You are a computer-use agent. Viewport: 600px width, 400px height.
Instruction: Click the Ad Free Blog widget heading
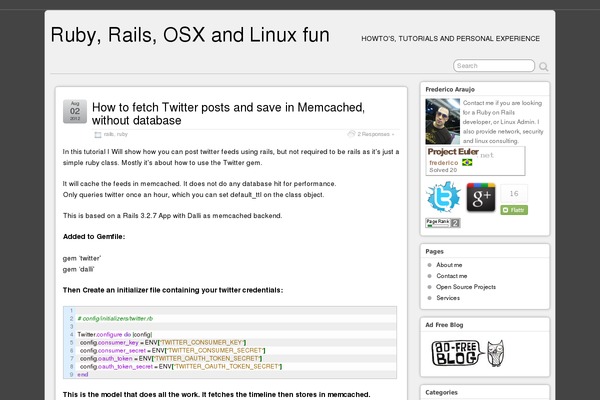point(444,325)
